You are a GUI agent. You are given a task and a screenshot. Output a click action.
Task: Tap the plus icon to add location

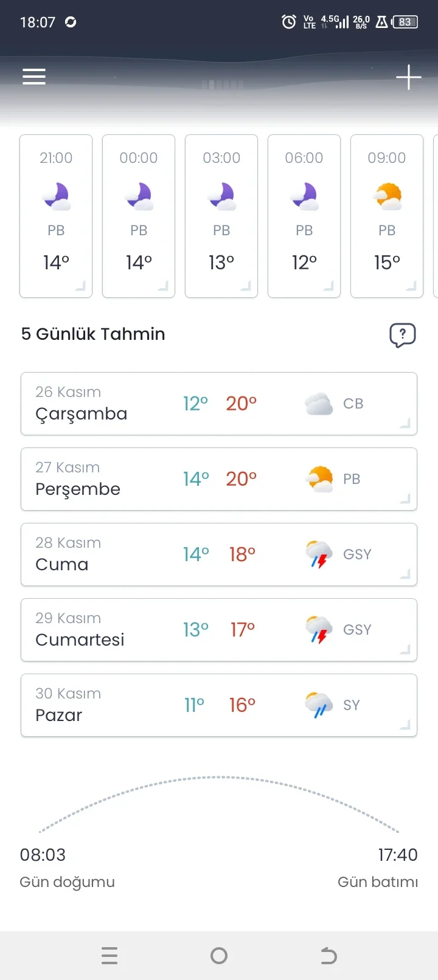point(408,77)
